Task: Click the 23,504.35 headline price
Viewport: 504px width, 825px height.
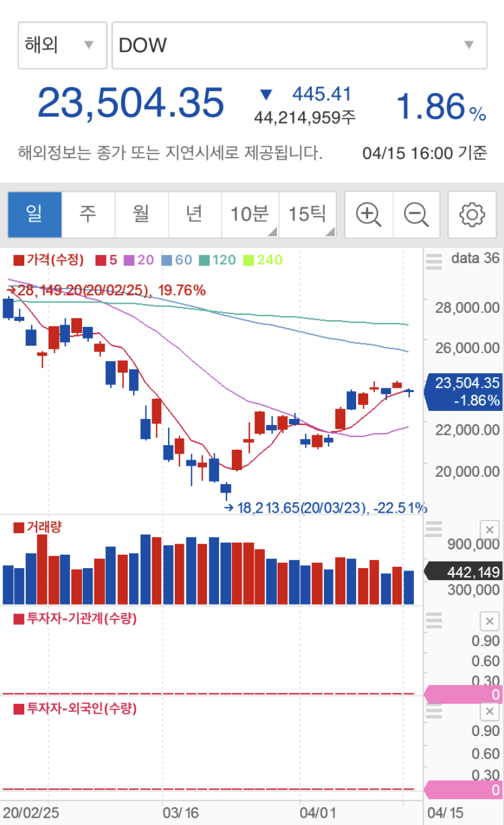Action: (131, 102)
